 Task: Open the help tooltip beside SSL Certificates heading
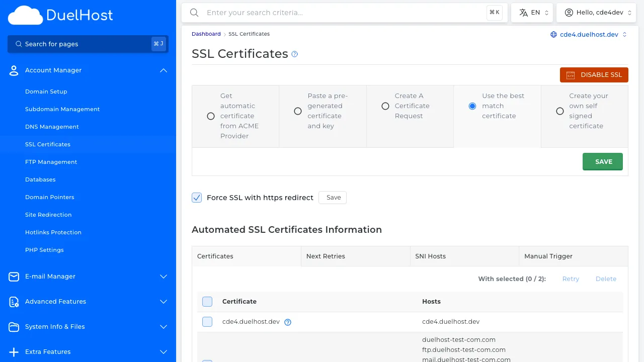pyautogui.click(x=294, y=54)
